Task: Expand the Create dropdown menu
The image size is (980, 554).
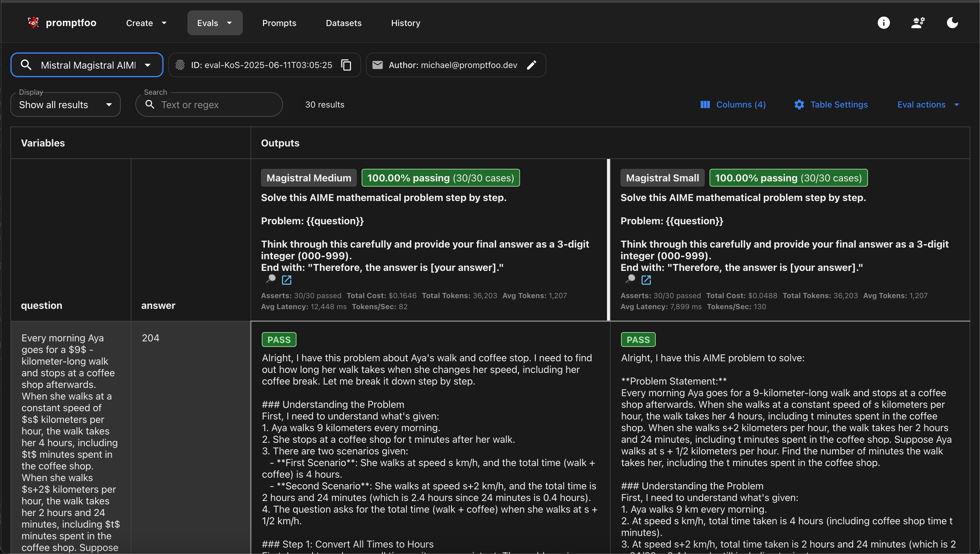Action: tap(146, 23)
